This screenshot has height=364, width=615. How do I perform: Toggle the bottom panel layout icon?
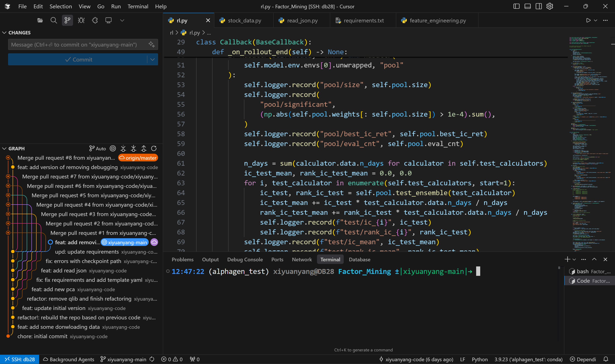point(527,6)
